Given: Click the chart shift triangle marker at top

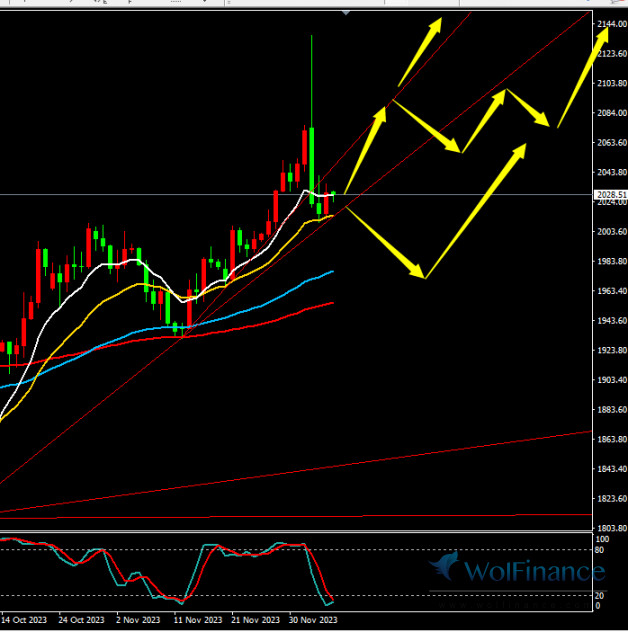Looking at the screenshot, I should click(x=346, y=14).
